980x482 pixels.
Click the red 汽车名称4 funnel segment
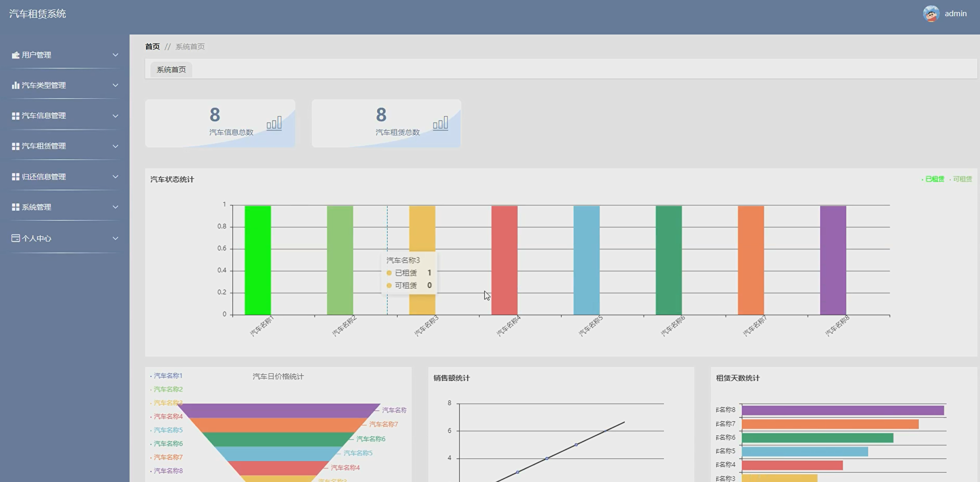pos(279,468)
